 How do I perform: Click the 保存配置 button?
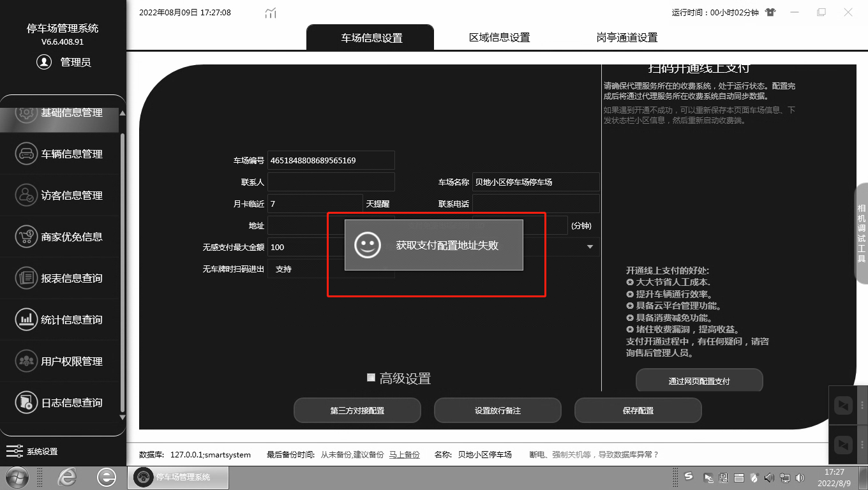click(638, 411)
